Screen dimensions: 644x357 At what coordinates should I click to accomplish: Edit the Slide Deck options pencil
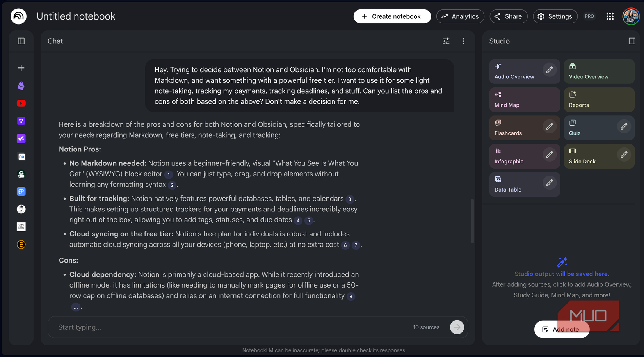624,155
